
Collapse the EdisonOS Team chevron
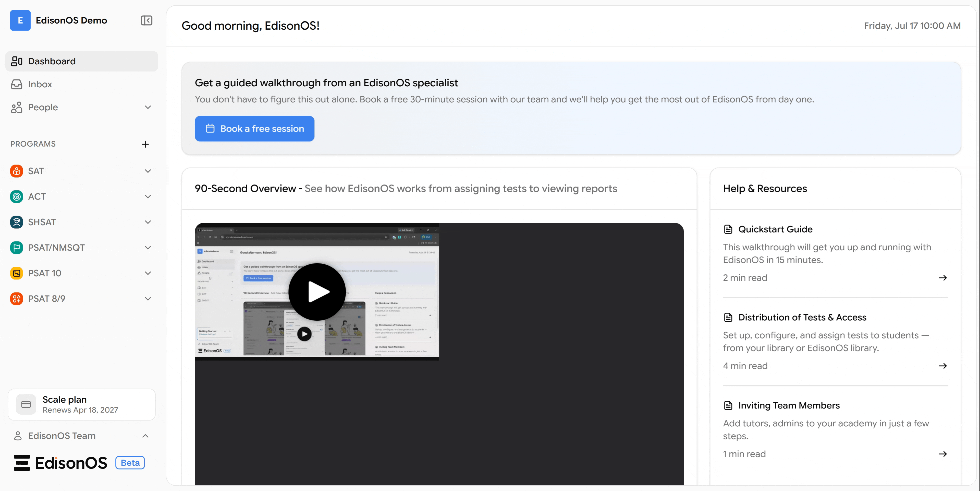click(x=145, y=436)
